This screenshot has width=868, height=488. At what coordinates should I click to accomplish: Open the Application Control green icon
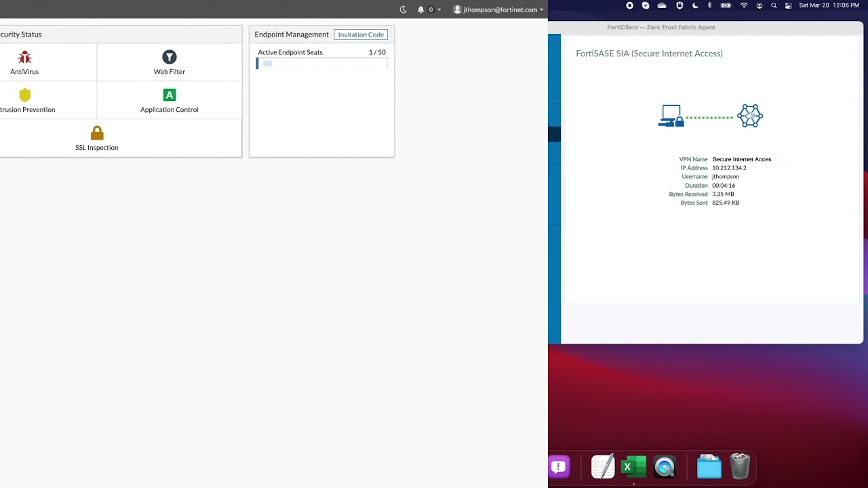(170, 95)
